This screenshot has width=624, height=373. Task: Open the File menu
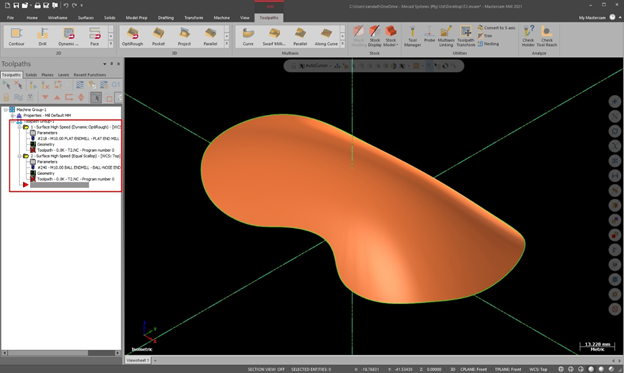coord(10,18)
